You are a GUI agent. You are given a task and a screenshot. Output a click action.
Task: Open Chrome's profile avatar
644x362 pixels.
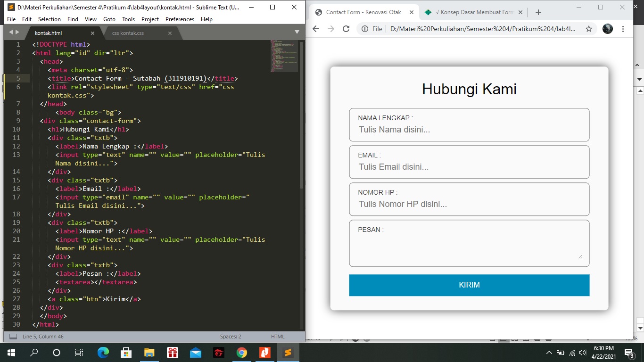[607, 29]
